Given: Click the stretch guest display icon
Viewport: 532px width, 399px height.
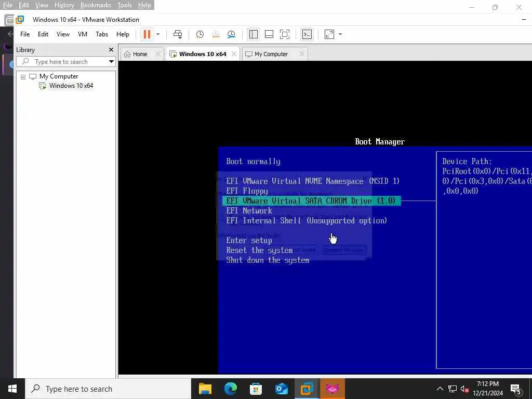Looking at the screenshot, I should point(329,34).
